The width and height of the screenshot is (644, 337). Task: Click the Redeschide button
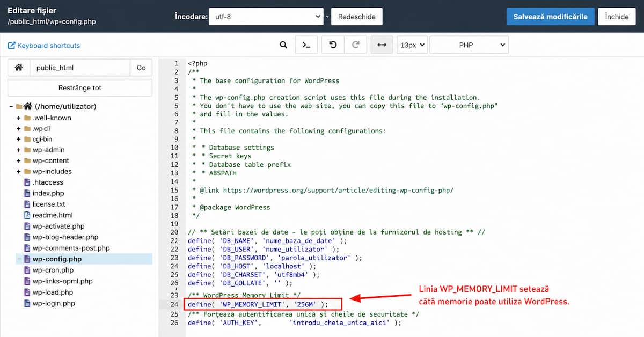[357, 17]
